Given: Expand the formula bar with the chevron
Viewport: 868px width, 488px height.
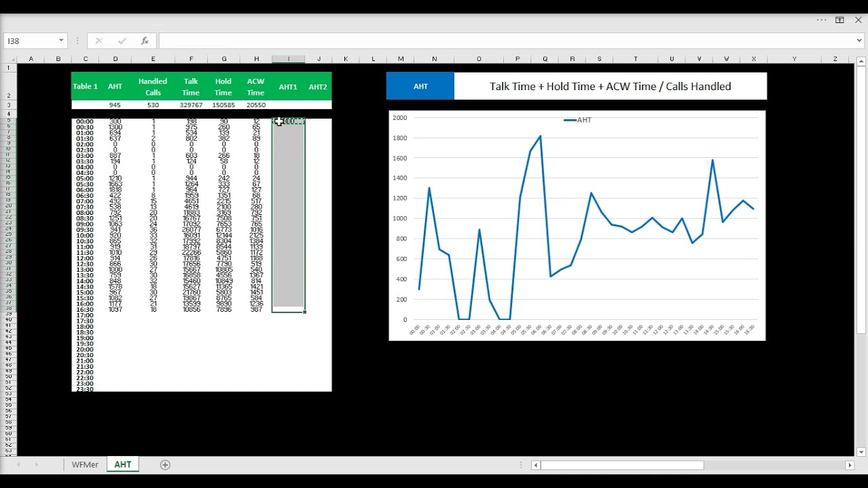Looking at the screenshot, I should coord(860,41).
